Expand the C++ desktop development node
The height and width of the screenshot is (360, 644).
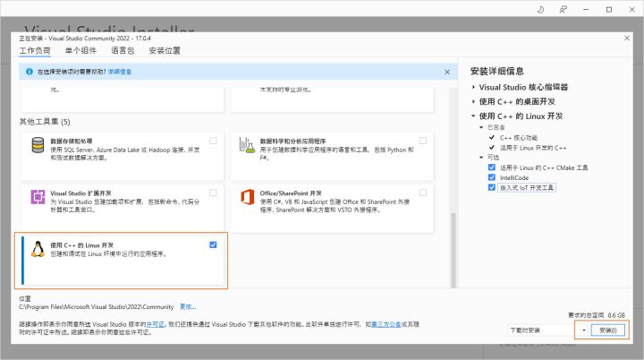coord(473,101)
